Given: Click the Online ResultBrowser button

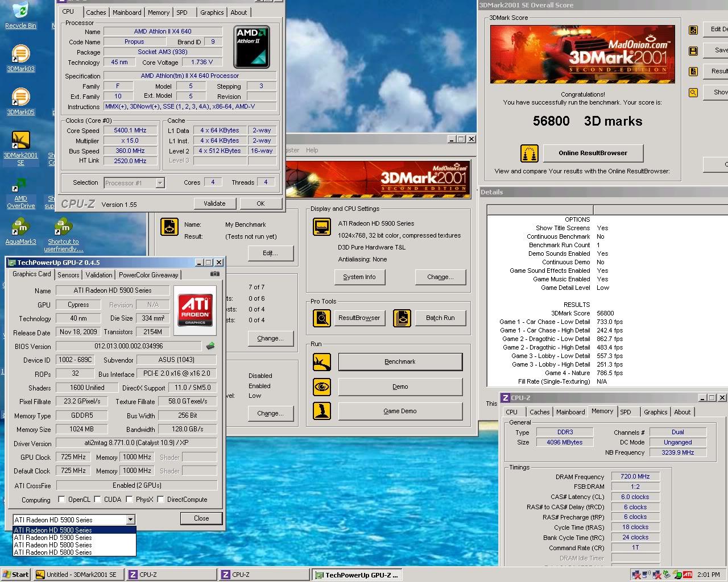Looking at the screenshot, I should click(593, 153).
